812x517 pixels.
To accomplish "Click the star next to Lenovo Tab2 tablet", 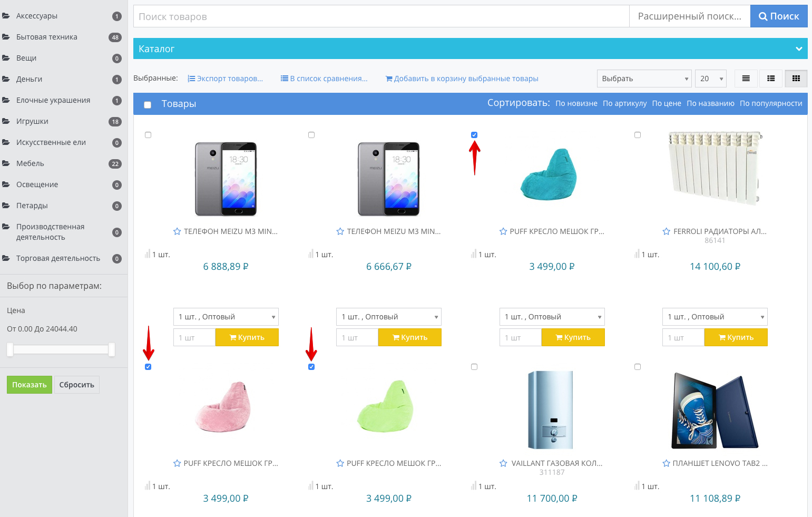I will click(666, 463).
